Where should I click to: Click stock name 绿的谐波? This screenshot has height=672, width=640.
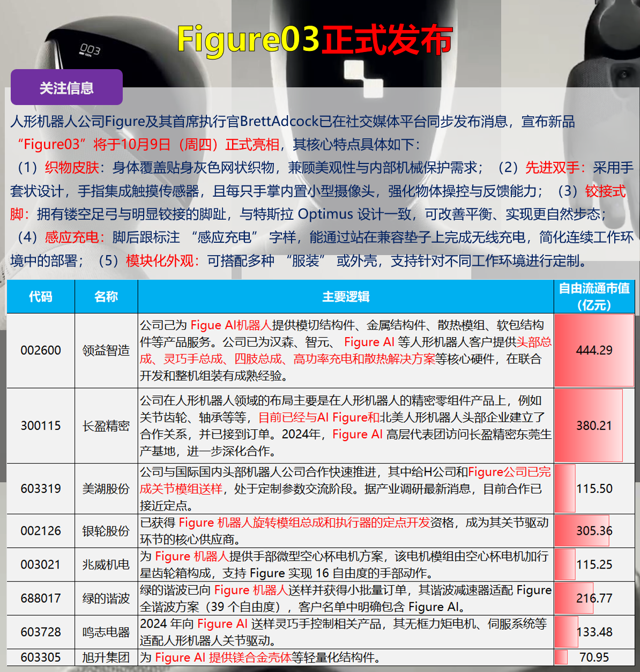[x=106, y=598]
